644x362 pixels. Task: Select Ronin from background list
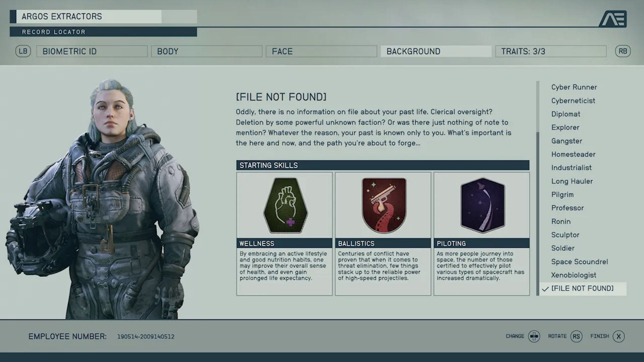tap(561, 221)
